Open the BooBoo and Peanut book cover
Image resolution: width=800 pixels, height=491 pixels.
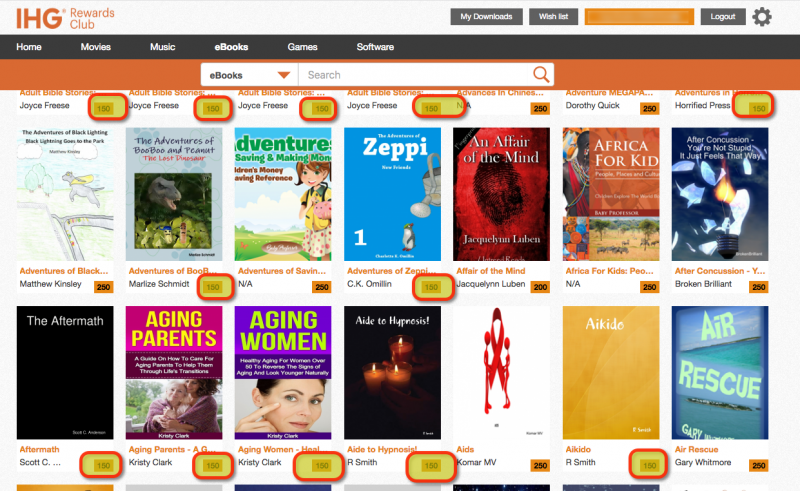point(174,194)
